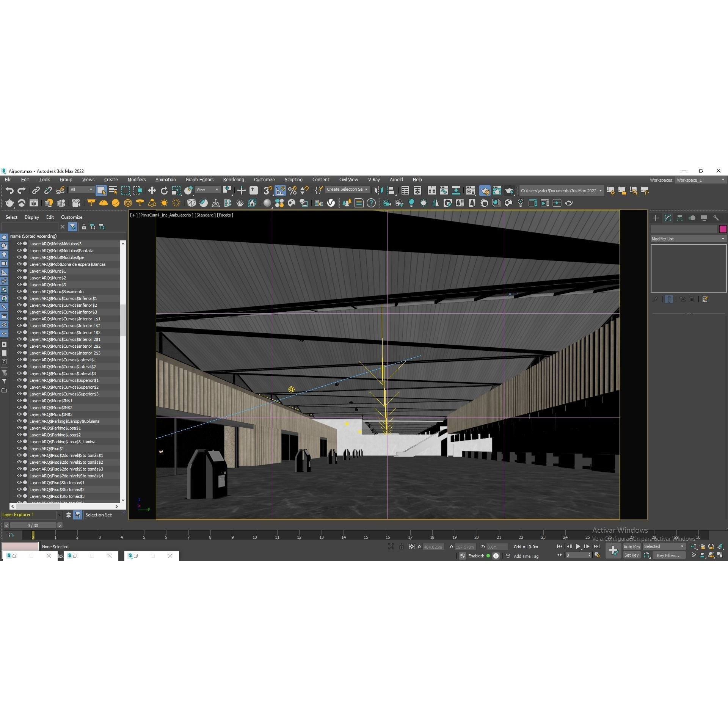Open the selection filter All dropdown
Image resolution: width=728 pixels, height=728 pixels.
82,190
